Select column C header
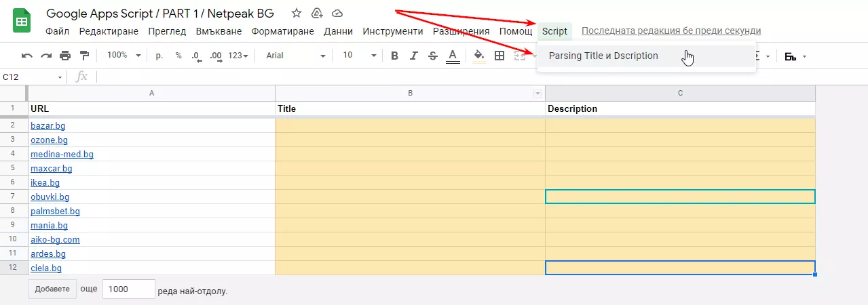 point(680,94)
